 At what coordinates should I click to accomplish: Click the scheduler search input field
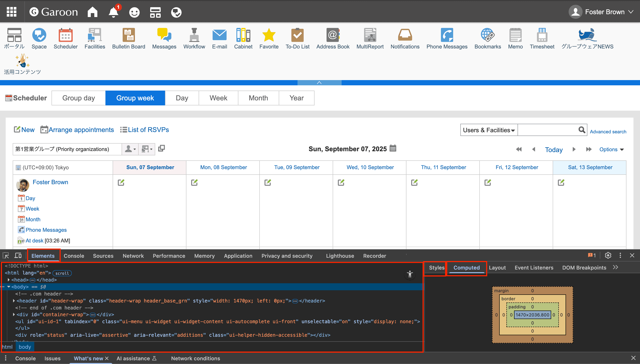pos(547,130)
